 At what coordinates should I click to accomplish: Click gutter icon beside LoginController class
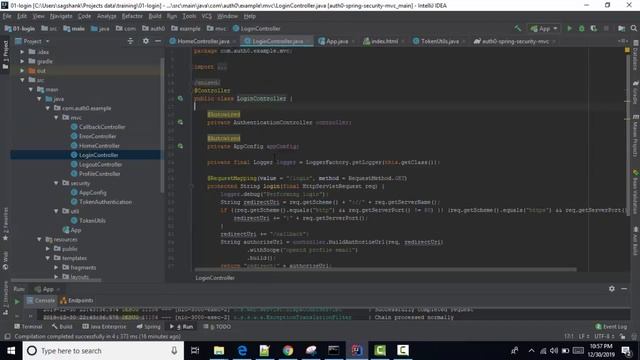coord(180,98)
